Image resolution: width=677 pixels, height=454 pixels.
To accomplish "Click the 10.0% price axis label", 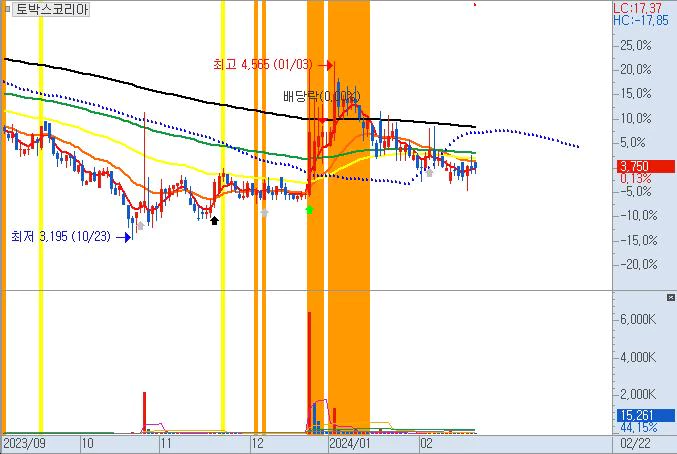I will 636,118.
